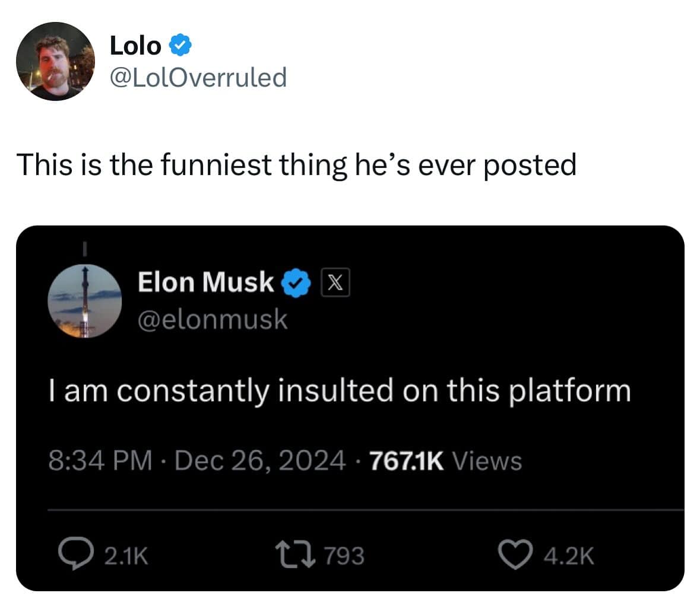Click the 2.1K reply count
The height and width of the screenshot is (612, 700).
(x=126, y=556)
